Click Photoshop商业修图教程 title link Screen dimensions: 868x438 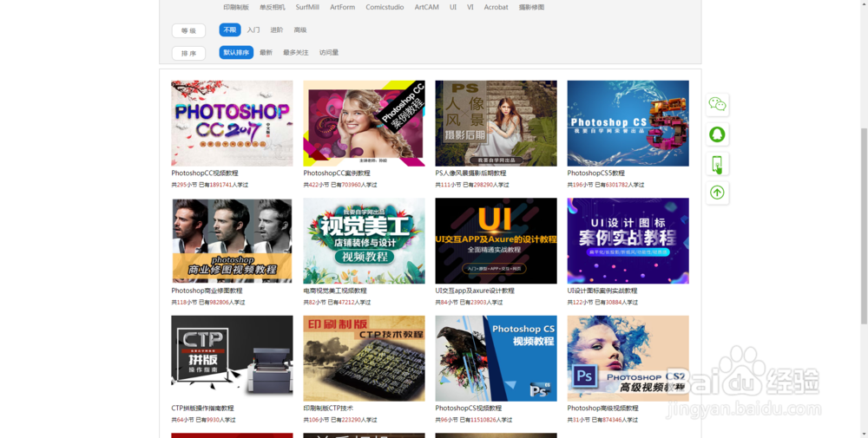pyautogui.click(x=207, y=291)
